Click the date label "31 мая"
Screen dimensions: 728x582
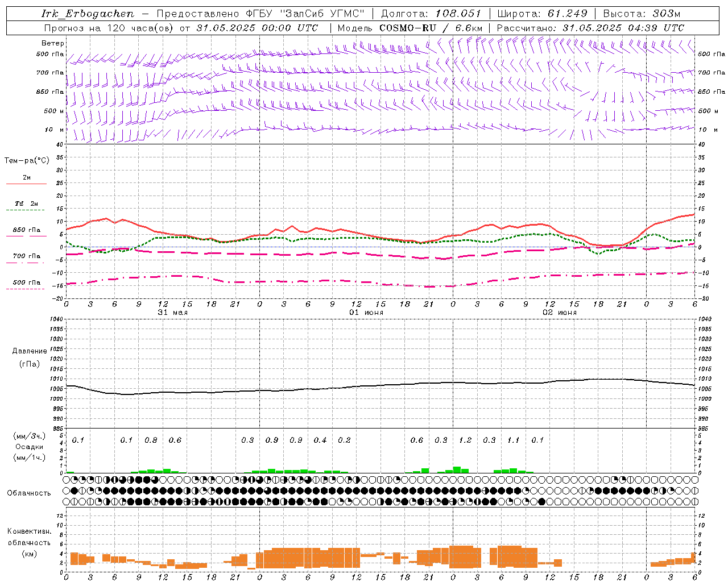click(x=172, y=313)
